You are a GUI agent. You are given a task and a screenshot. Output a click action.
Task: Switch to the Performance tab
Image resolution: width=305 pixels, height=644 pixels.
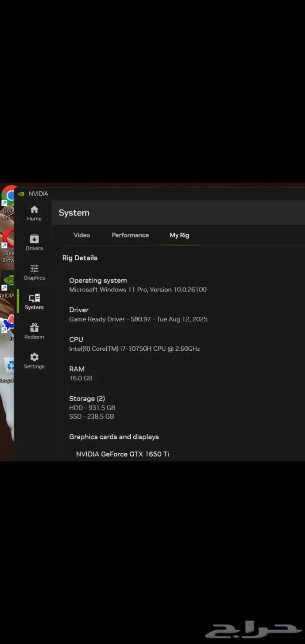click(130, 235)
